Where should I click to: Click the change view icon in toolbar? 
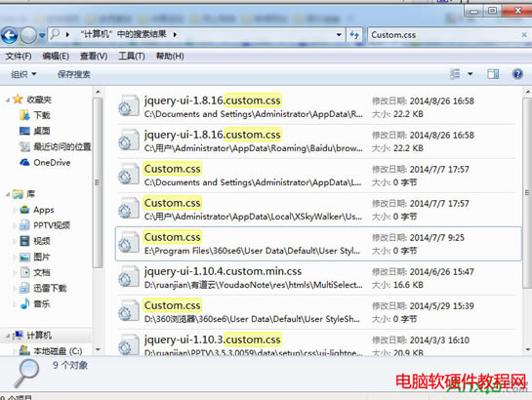click(455, 74)
